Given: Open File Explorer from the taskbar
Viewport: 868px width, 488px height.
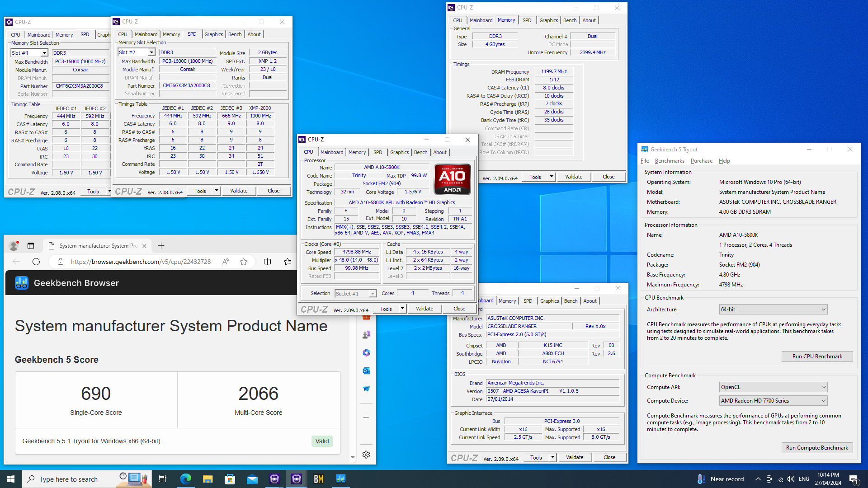Looking at the screenshot, I should coord(208,479).
